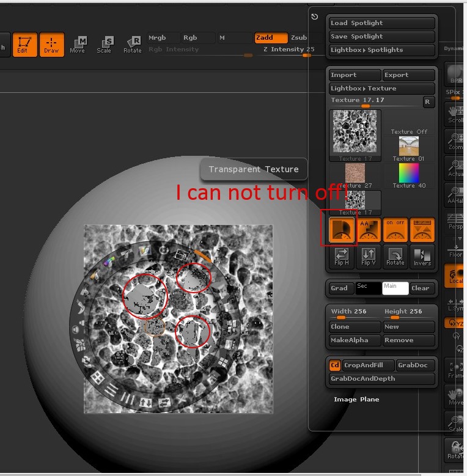This screenshot has height=476, width=467.
Task: Toggle the Antialiased texture AA button
Action: click(369, 230)
